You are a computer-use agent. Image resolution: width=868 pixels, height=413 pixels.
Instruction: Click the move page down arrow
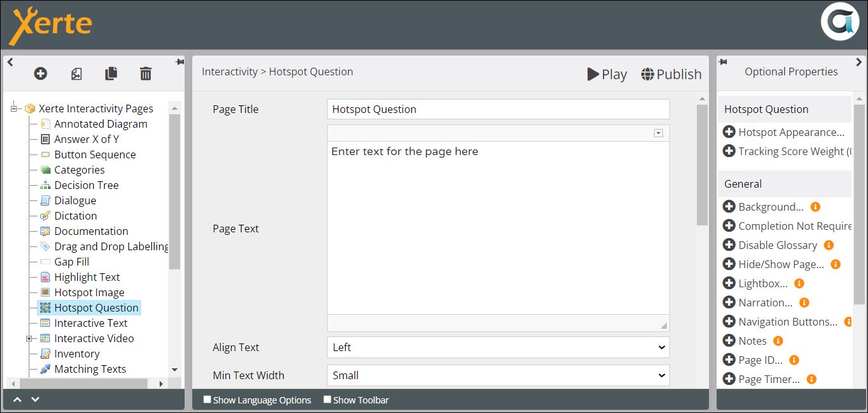point(36,400)
